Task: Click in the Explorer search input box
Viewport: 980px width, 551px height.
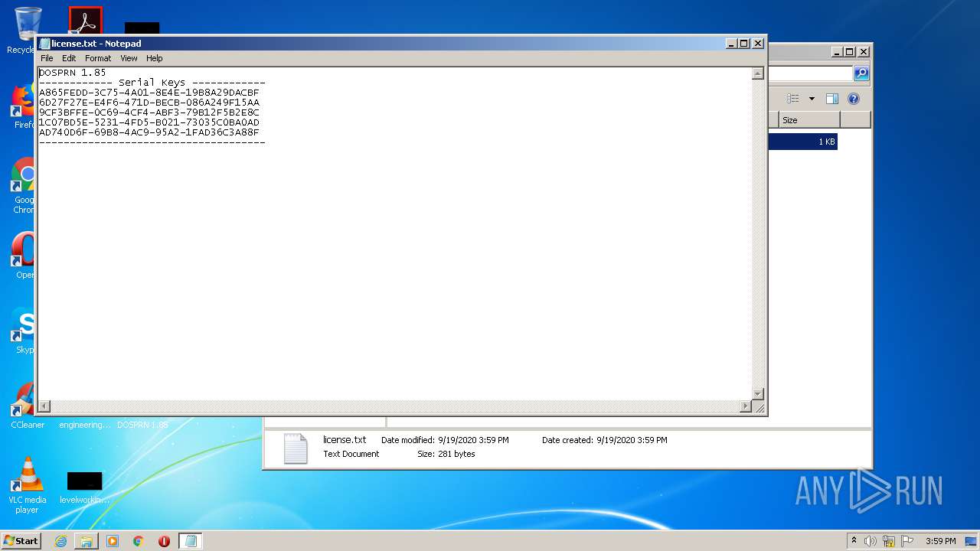Action: [x=810, y=73]
